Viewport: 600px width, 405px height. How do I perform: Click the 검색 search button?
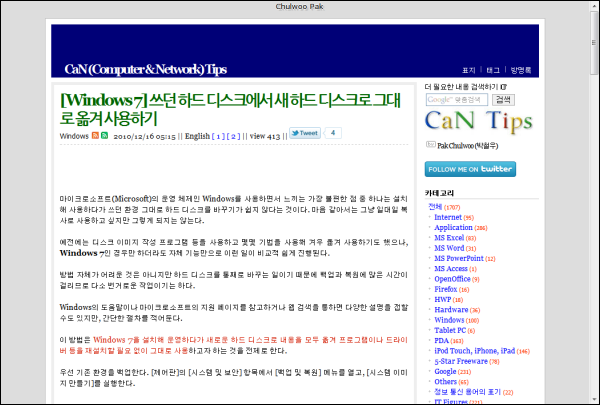[x=503, y=100]
